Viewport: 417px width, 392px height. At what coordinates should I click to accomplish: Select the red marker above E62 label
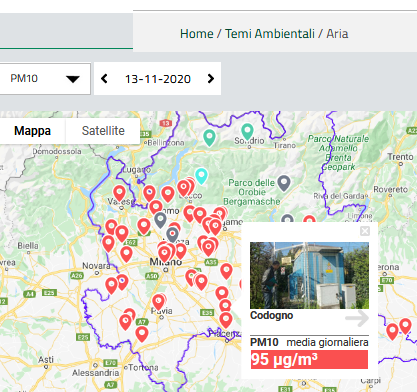pyautogui.click(x=122, y=234)
